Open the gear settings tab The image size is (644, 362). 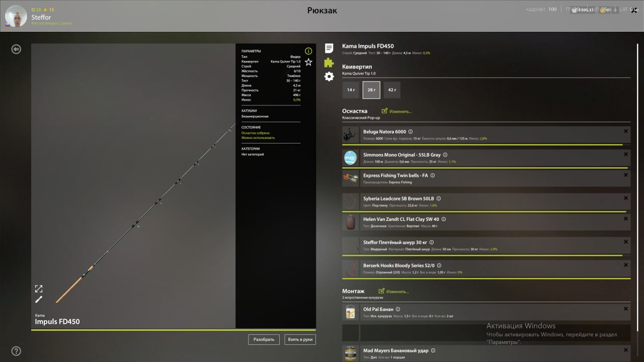point(329,77)
